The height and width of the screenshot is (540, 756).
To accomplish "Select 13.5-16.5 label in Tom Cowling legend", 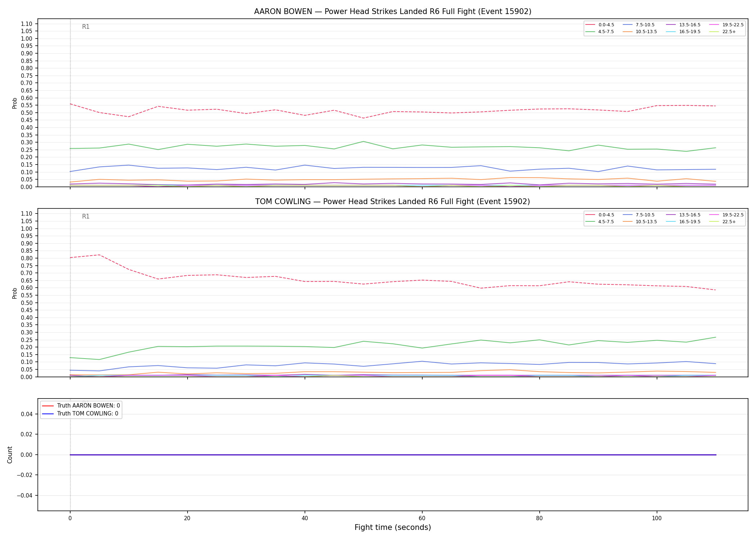I will (690, 215).
